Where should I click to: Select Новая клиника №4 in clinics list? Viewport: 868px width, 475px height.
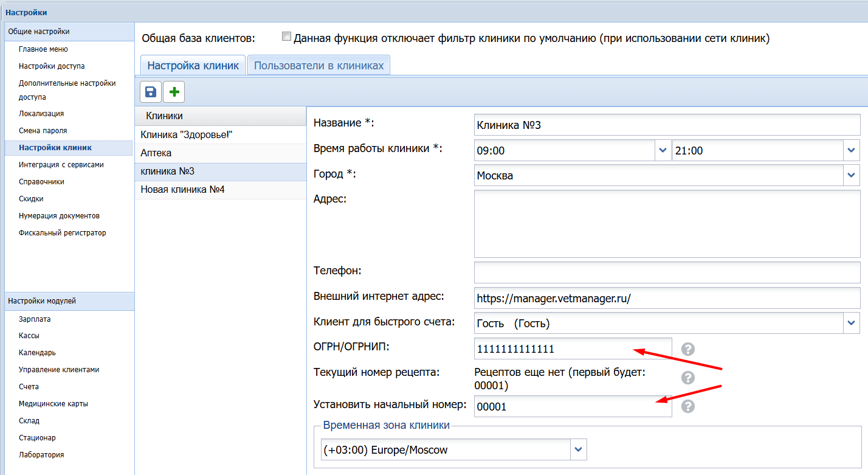tap(182, 190)
